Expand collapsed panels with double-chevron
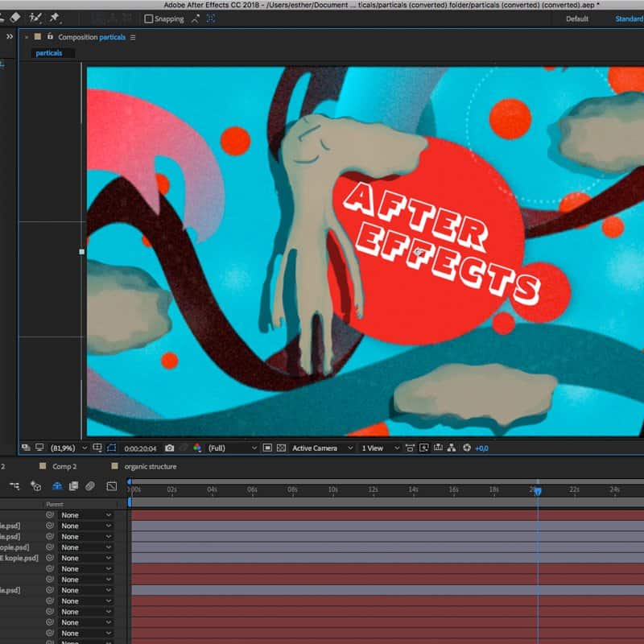Image resolution: width=644 pixels, height=644 pixels. point(10,36)
